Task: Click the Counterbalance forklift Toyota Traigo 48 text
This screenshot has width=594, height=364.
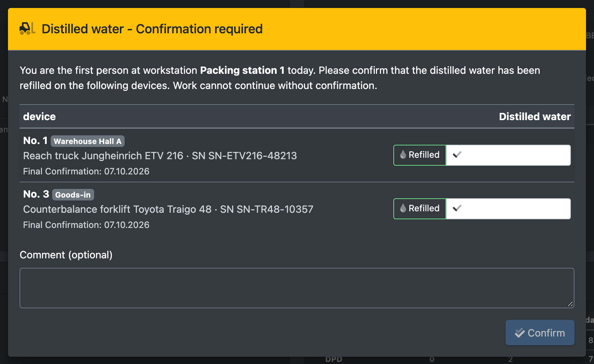Action: point(117,209)
